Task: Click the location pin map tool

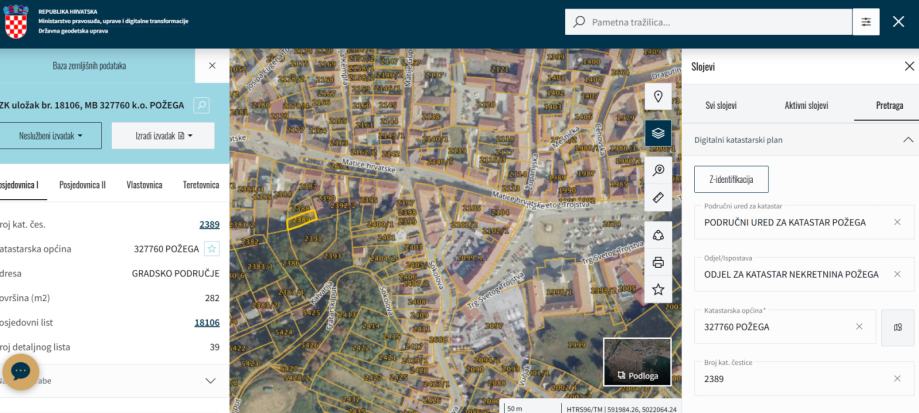Action: 657,97
